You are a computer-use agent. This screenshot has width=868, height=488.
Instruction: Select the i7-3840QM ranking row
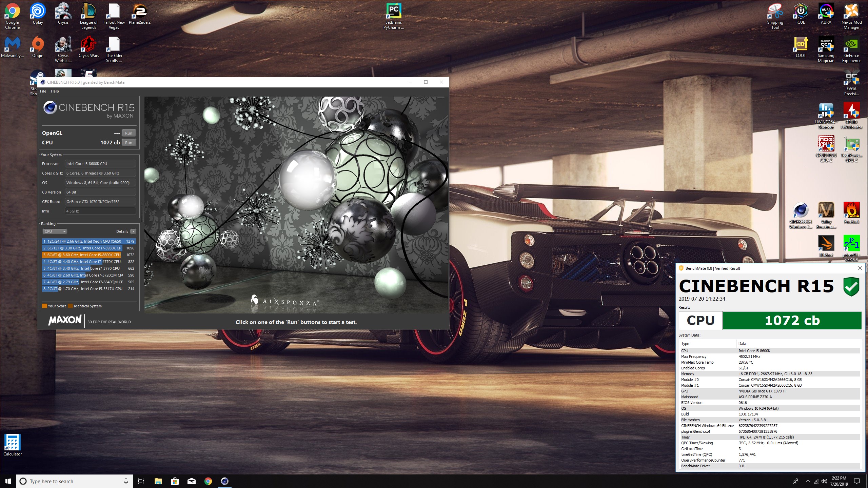(x=88, y=282)
